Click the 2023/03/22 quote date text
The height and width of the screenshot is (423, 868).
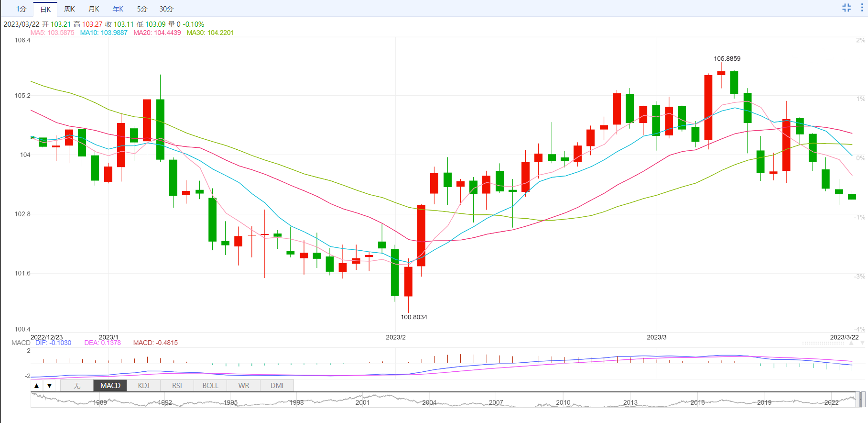(x=22, y=24)
